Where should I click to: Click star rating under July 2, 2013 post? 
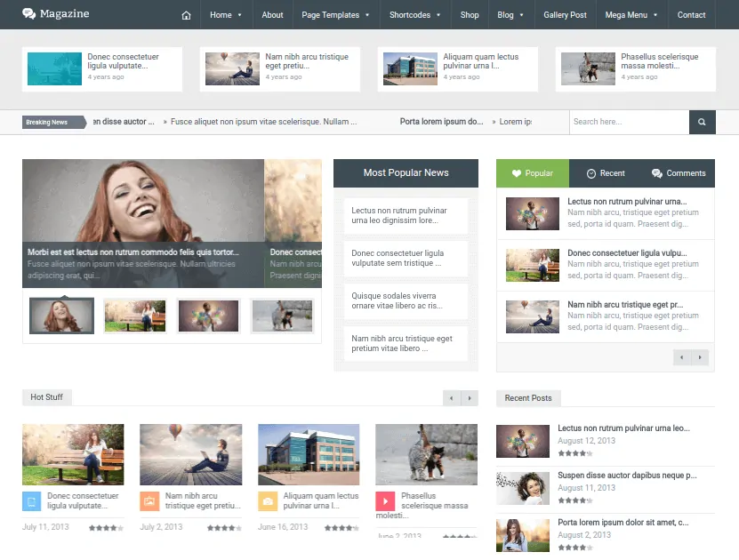point(224,528)
